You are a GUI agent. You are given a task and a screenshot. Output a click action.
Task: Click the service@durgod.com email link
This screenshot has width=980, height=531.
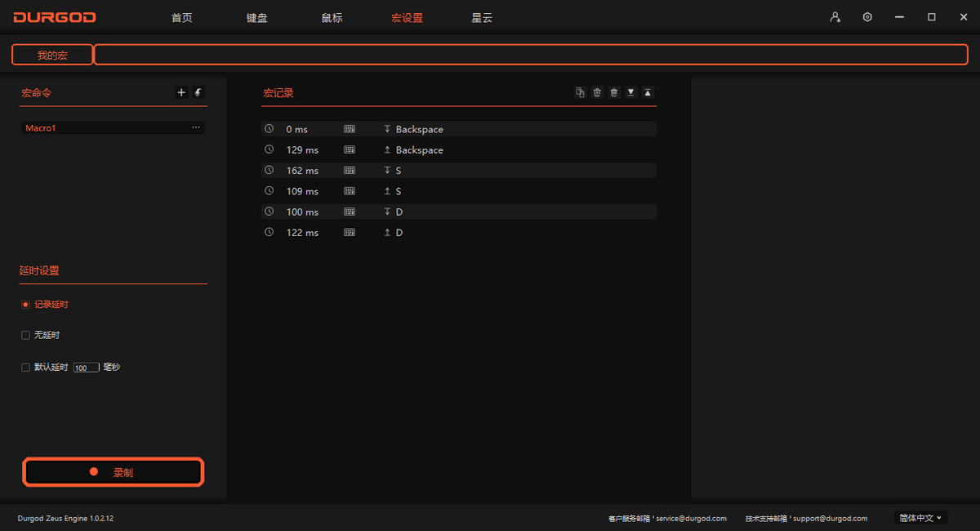(691, 518)
